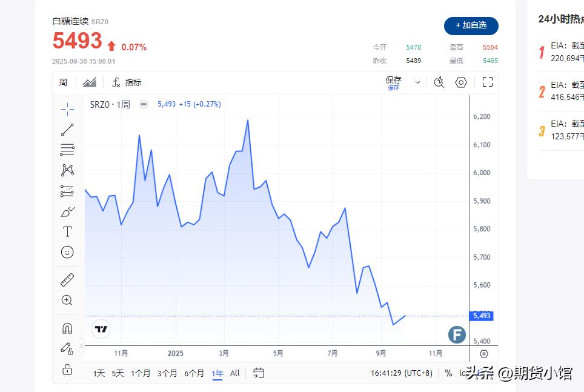Open the emoji icons tool
This screenshot has width=584, height=392.
point(67,252)
